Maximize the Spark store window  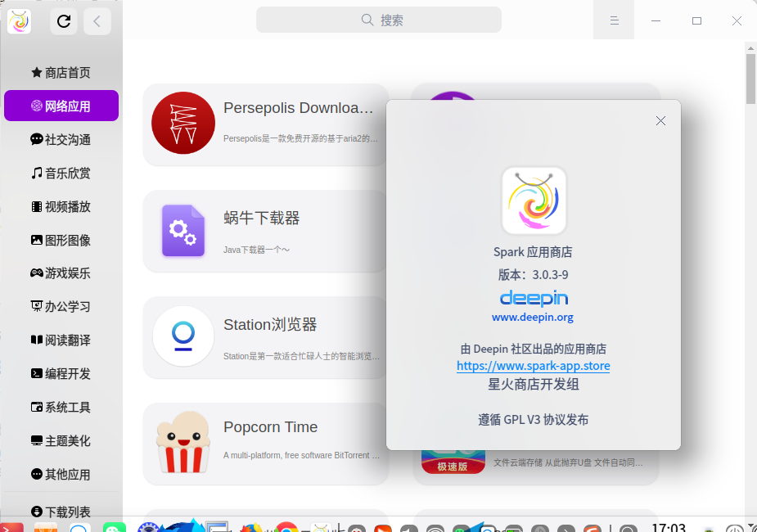point(696,20)
